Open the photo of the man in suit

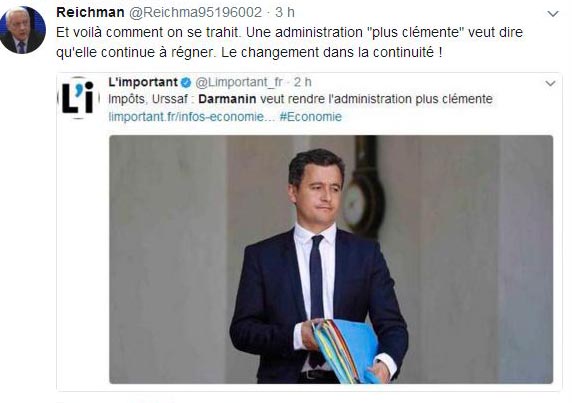(x=331, y=259)
